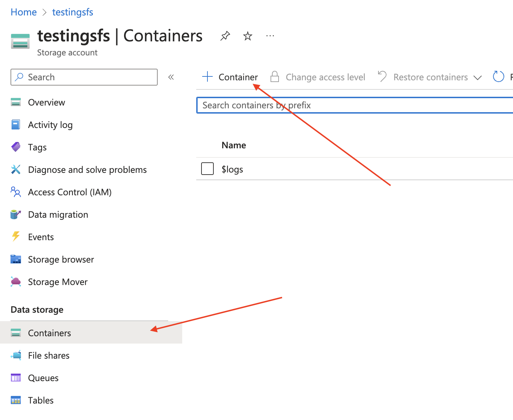Click the refresh circular arrow icon
This screenshot has height=420, width=513.
click(x=498, y=76)
